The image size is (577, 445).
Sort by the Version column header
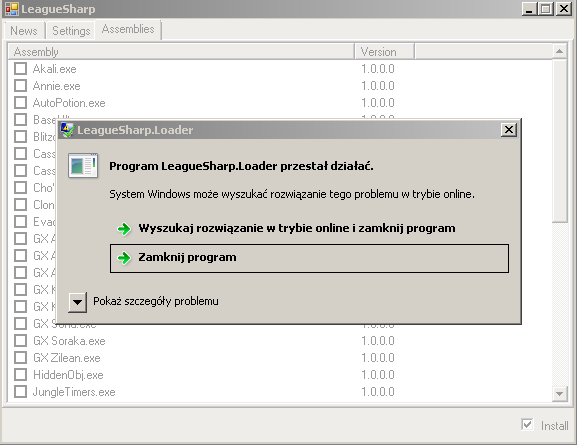pos(384,52)
